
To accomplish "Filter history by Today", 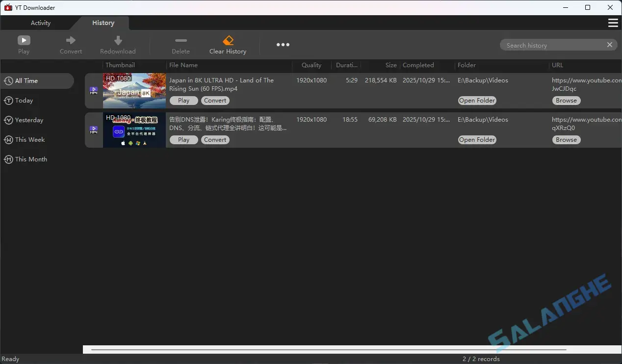I will pyautogui.click(x=24, y=101).
